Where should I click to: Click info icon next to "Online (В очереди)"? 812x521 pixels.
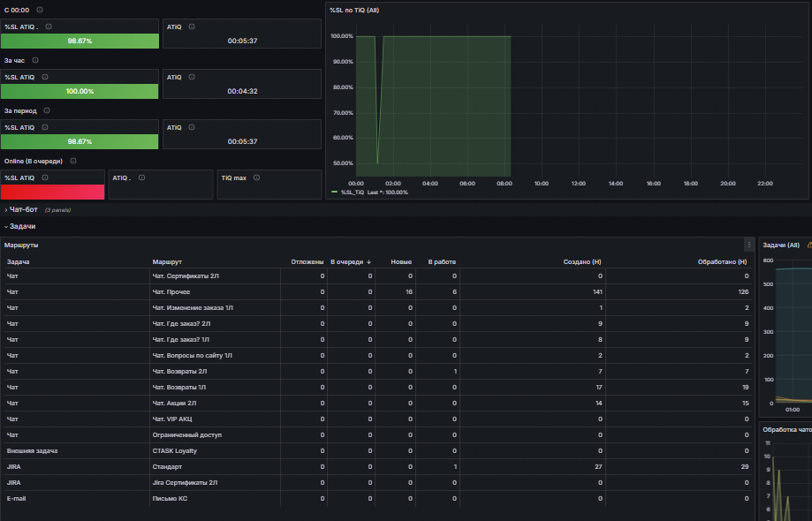click(73, 161)
